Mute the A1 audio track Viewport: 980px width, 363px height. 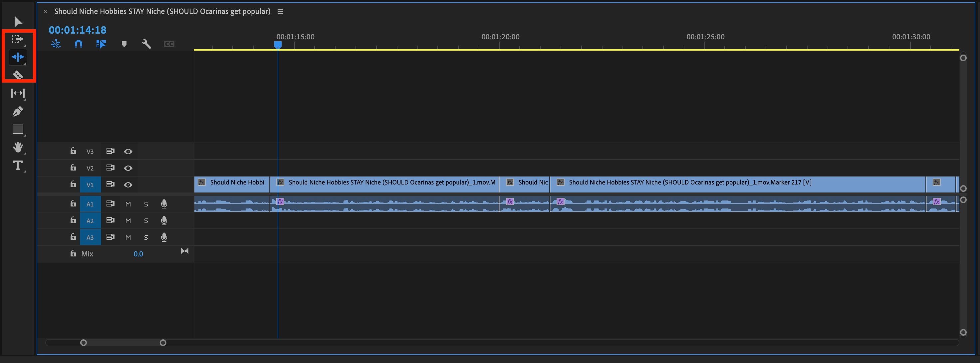[x=128, y=203]
